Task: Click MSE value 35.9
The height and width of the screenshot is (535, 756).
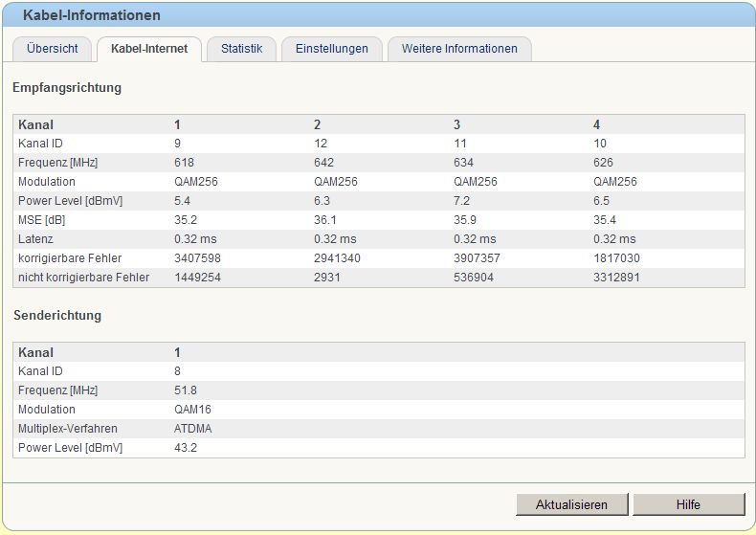Action: pyautogui.click(x=465, y=220)
